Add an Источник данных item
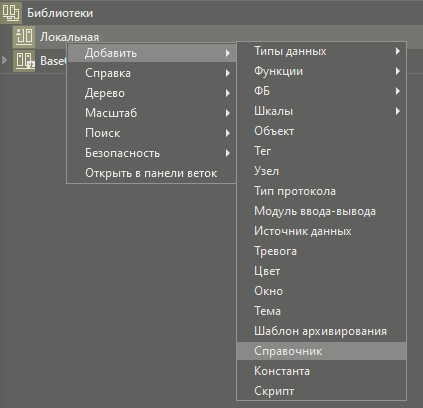Viewport: 423px width, 408px height. pyautogui.click(x=322, y=231)
